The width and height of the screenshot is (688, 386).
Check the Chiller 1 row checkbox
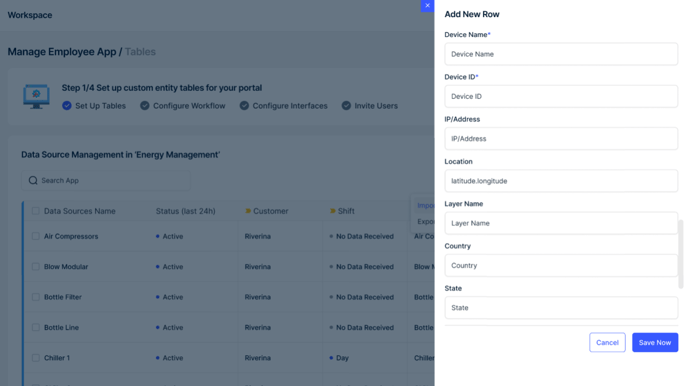pyautogui.click(x=36, y=358)
